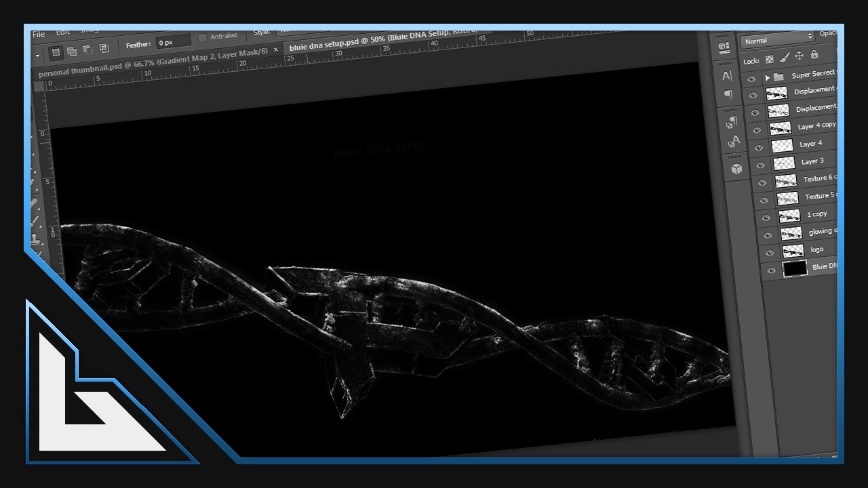Open the Normal blend mode dropdown
This screenshot has height=488, width=868.
tap(777, 40)
